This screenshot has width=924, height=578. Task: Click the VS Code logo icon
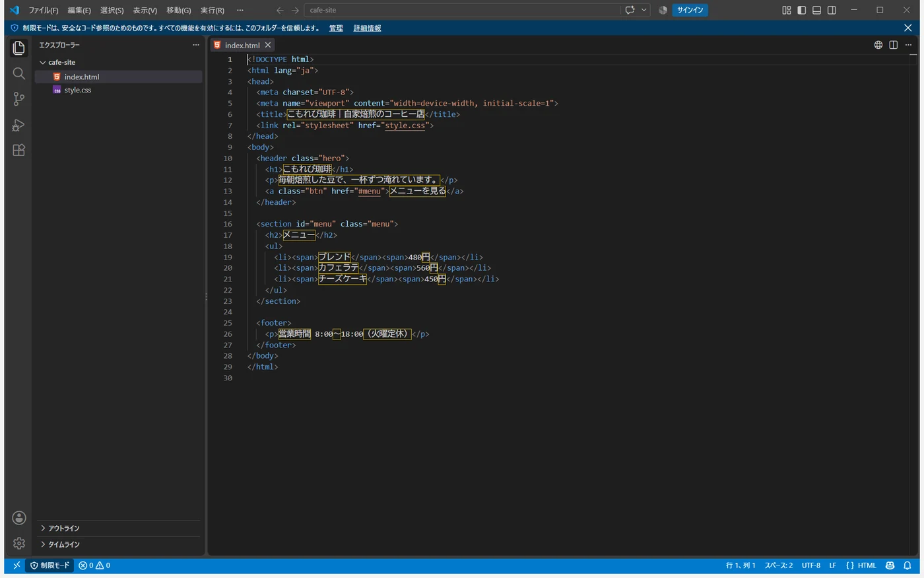click(x=14, y=10)
